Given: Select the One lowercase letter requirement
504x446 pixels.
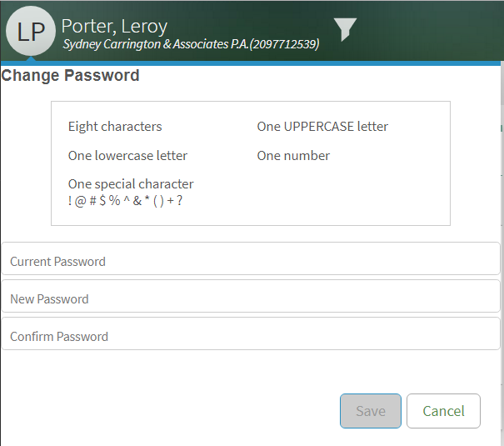Looking at the screenshot, I should click(x=127, y=155).
